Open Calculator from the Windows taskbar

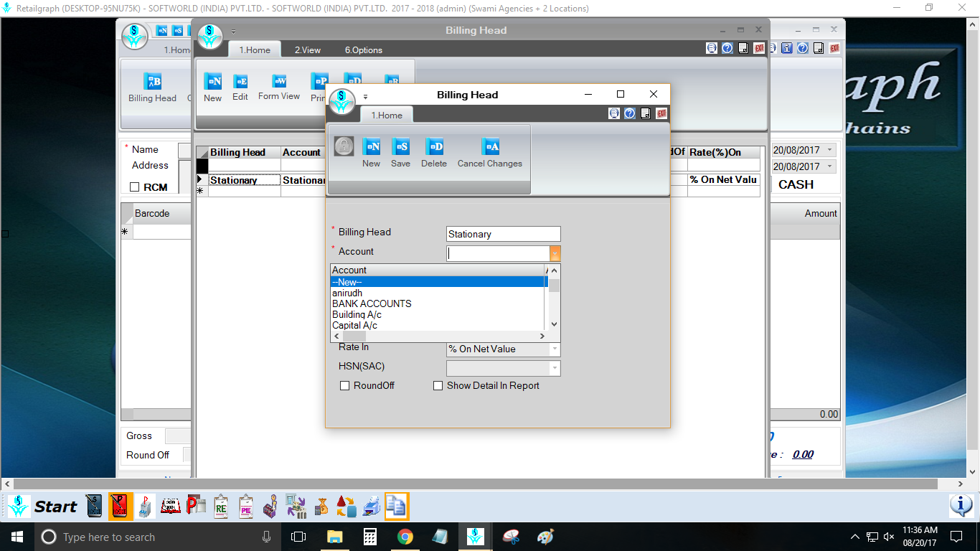click(x=369, y=537)
